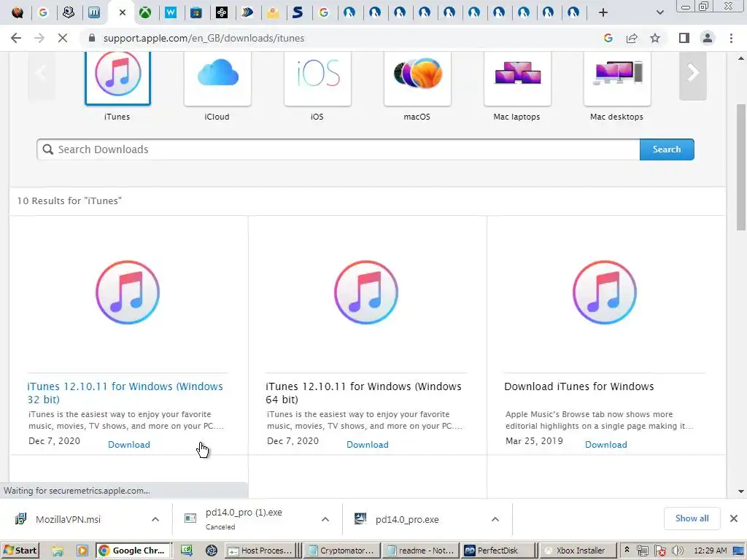Screen dimensions: 747x560
Task: Switch to Host Process taskbar window
Action: point(260,551)
